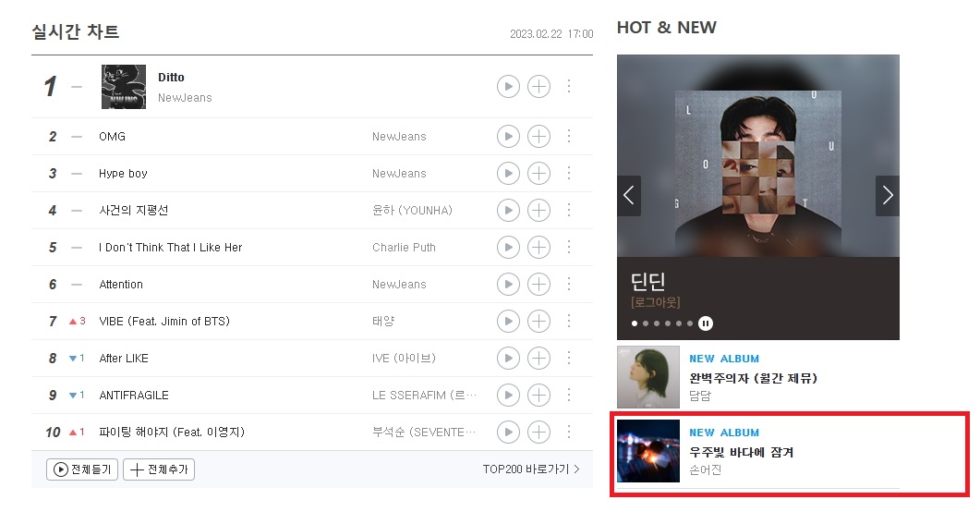Viewport: 980px width, 512px height.
Task: Click 전체듣기 play all button
Action: (x=82, y=469)
